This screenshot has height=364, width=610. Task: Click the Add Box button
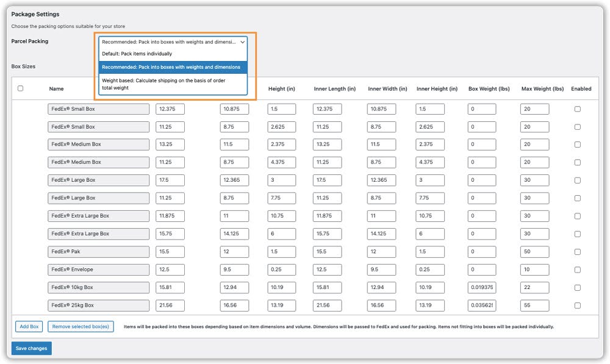click(x=28, y=327)
